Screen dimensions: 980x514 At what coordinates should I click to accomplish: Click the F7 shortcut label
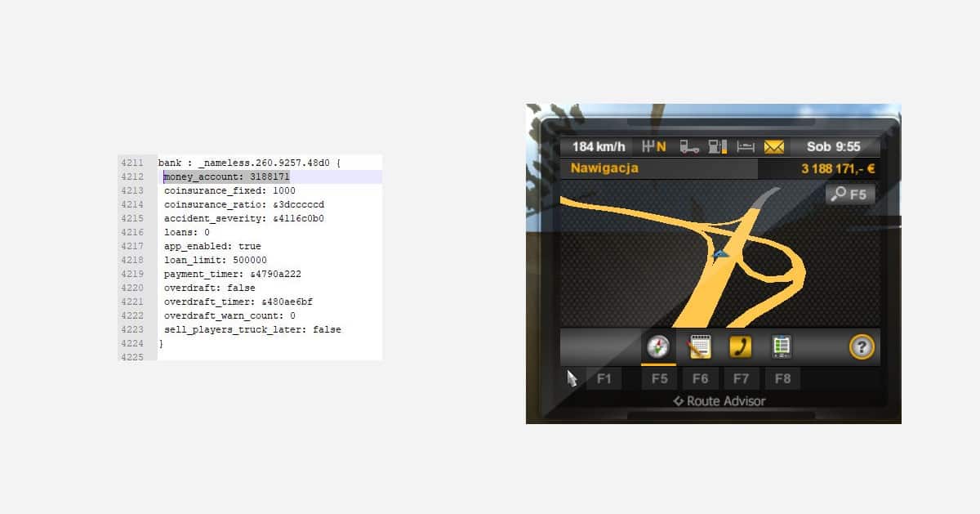tap(741, 379)
